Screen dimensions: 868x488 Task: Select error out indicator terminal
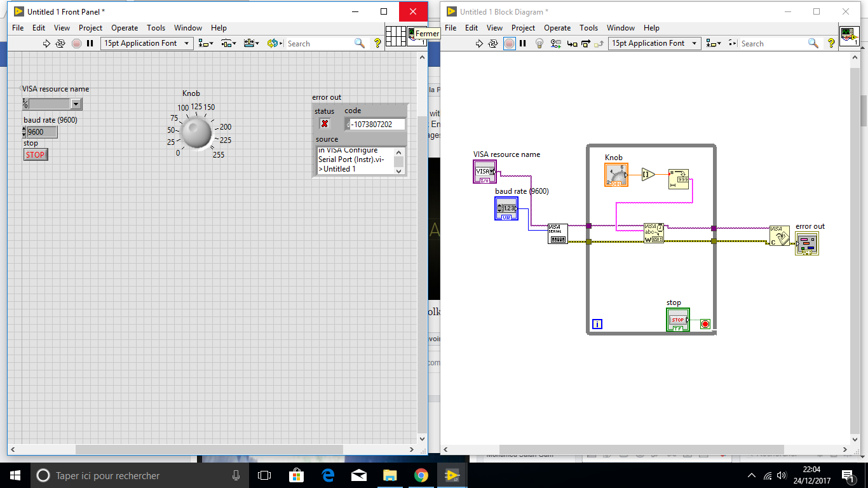[x=807, y=243]
